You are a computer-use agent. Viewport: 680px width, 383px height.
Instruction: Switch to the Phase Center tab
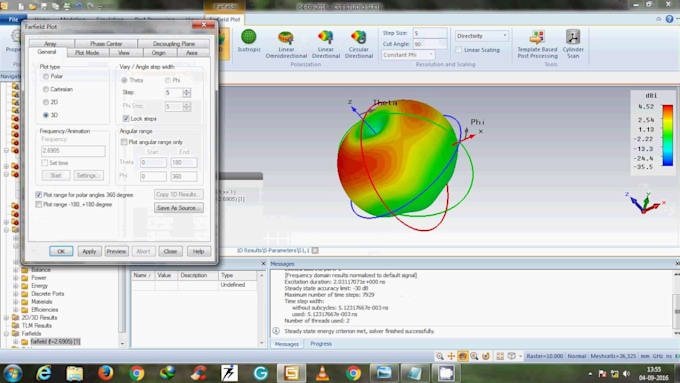click(106, 44)
